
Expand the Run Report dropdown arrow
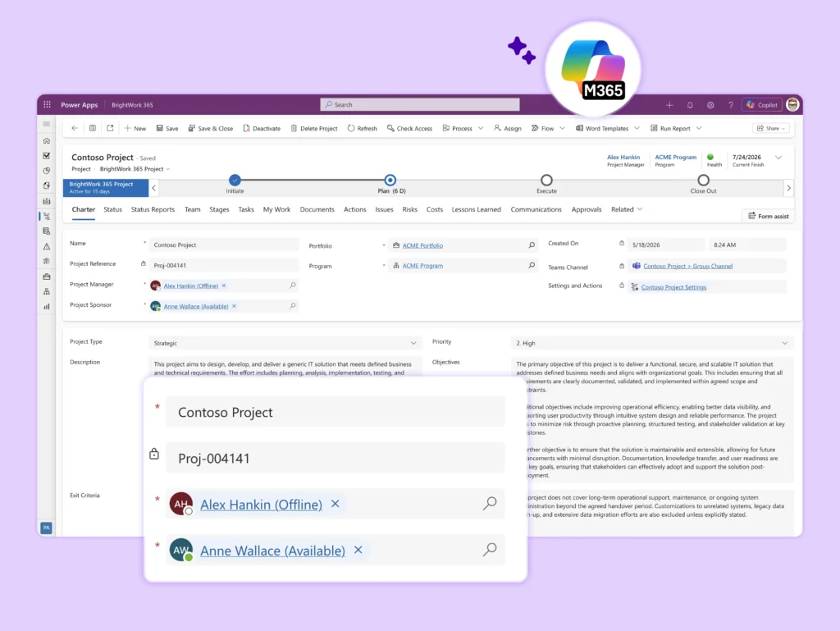point(699,129)
